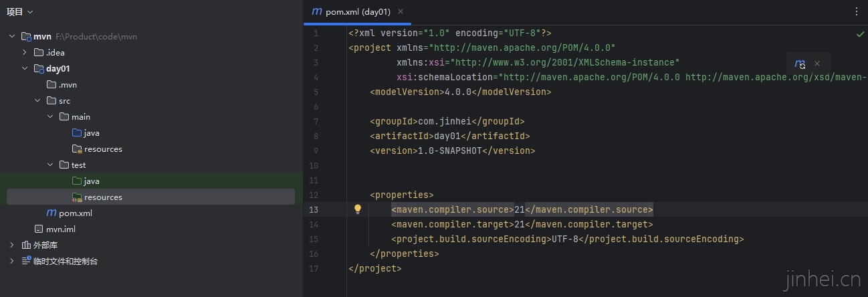
Task: Click the green inspection checkmark indicator
Action: 860,33
